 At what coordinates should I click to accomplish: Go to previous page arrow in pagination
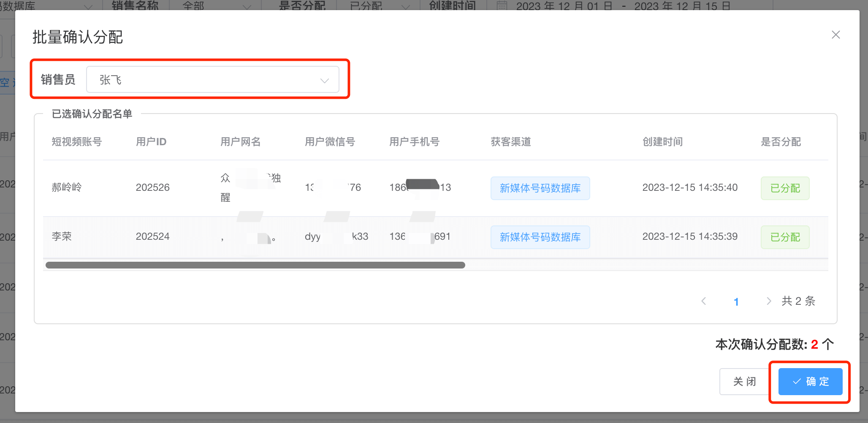pyautogui.click(x=704, y=301)
